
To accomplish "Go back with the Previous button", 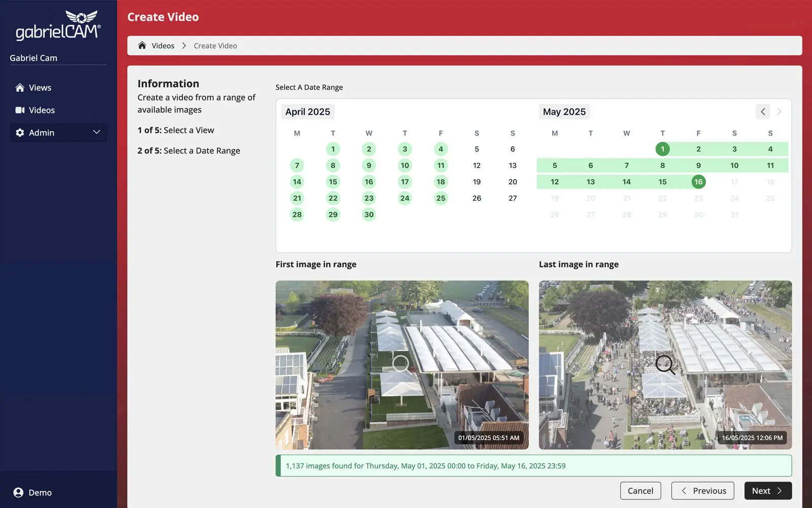I will point(702,491).
